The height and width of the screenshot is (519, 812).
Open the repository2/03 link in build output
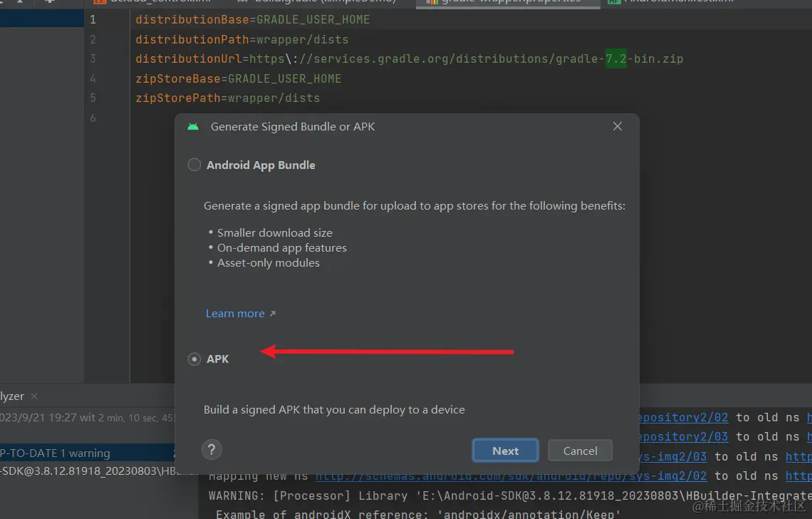pos(682,437)
